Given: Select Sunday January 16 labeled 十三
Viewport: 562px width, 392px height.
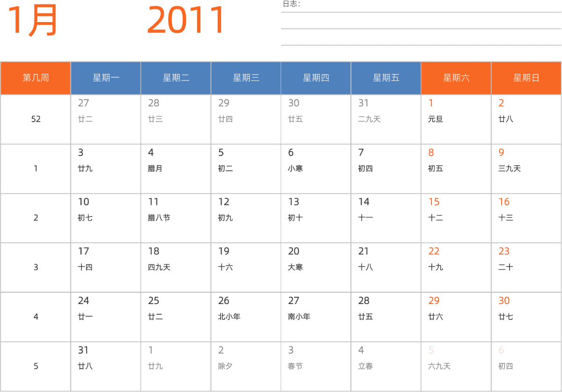Looking at the screenshot, I should [x=526, y=218].
